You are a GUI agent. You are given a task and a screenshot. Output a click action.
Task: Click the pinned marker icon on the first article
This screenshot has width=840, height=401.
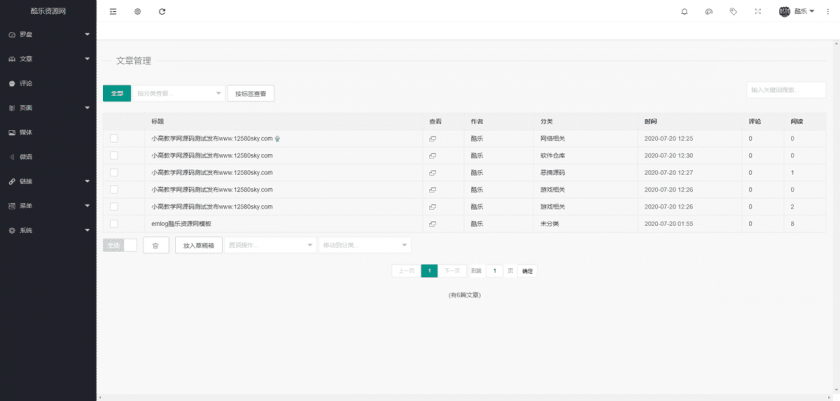[278, 139]
